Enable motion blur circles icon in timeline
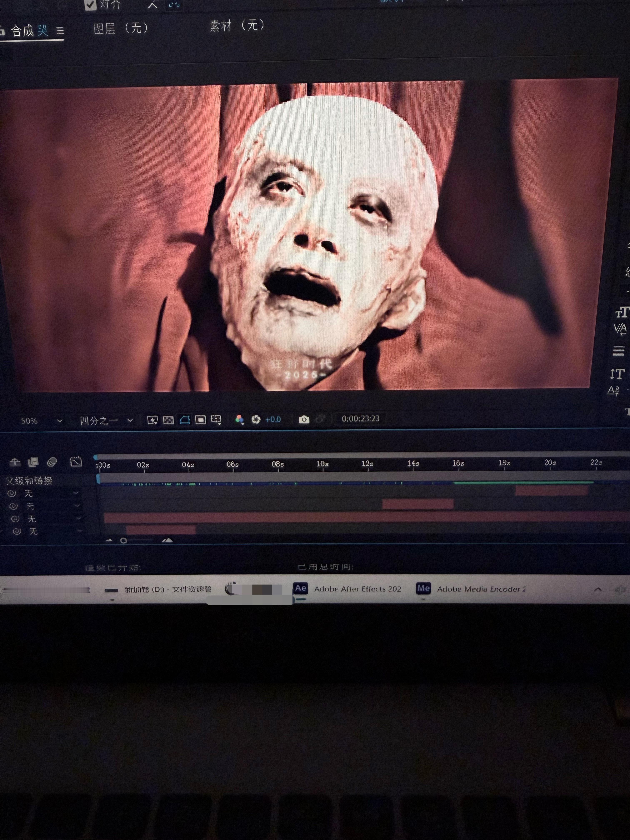Screen dimensions: 630x840 pos(52,462)
